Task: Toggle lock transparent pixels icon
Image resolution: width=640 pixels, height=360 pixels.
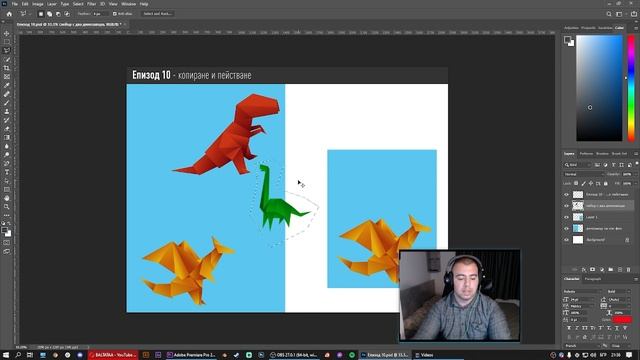Action: coord(576,184)
